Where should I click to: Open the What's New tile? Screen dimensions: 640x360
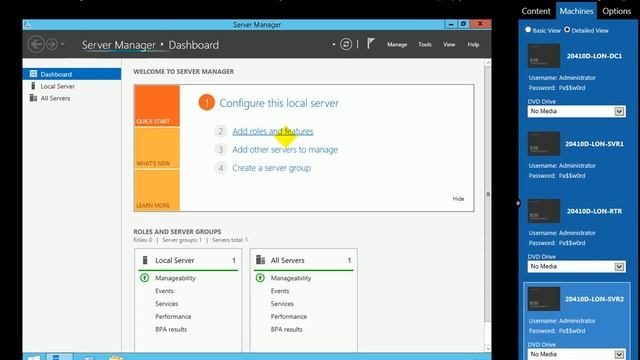157,148
